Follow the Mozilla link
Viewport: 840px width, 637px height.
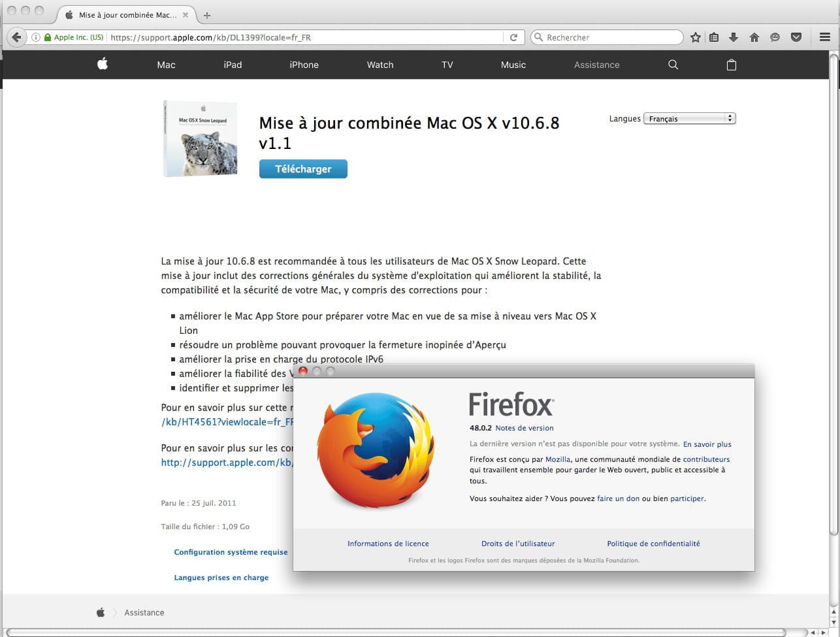click(x=558, y=459)
